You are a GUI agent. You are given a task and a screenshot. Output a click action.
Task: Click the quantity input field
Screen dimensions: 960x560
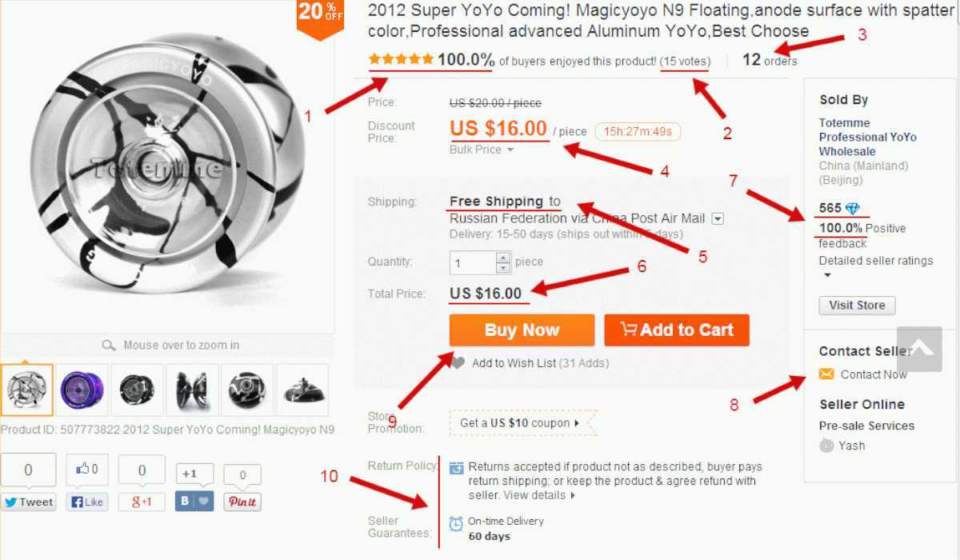(473, 262)
